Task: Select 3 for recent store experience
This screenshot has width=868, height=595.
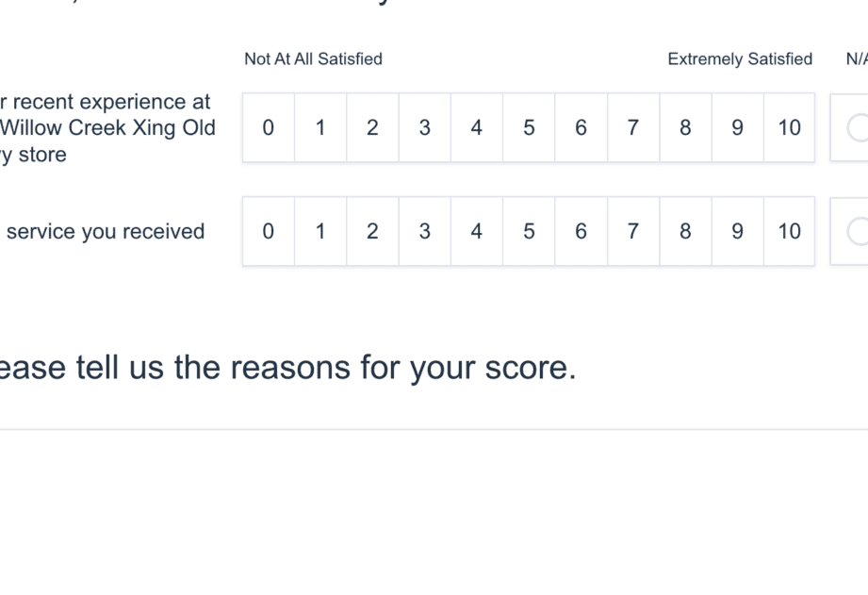Action: [424, 127]
